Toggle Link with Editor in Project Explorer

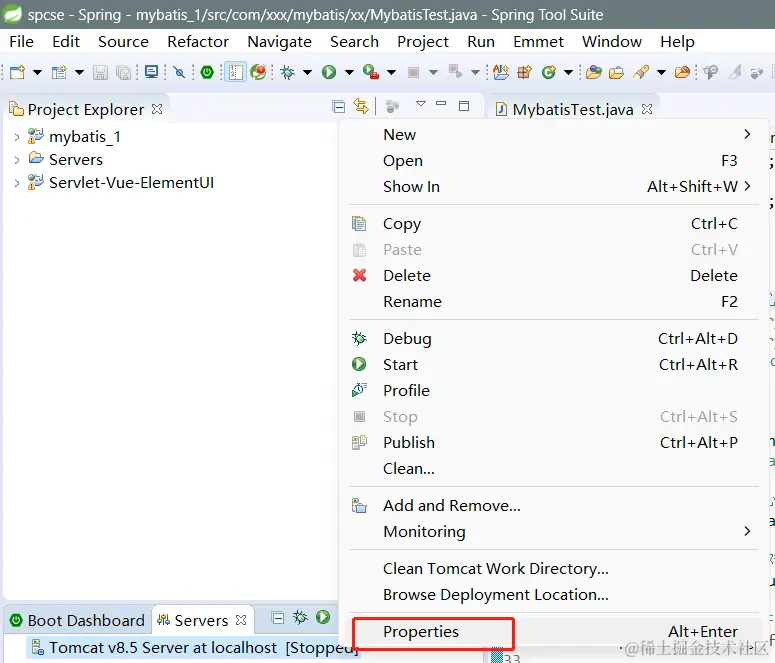tap(361, 106)
